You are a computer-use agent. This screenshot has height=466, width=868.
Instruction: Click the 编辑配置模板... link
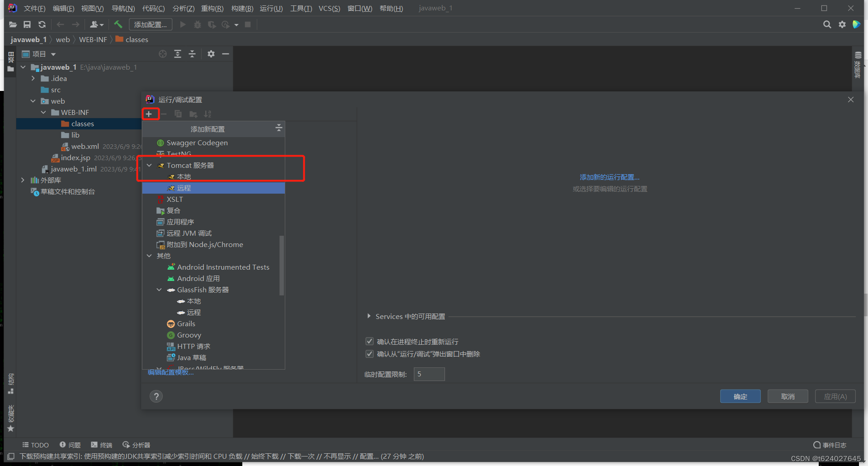pos(170,372)
